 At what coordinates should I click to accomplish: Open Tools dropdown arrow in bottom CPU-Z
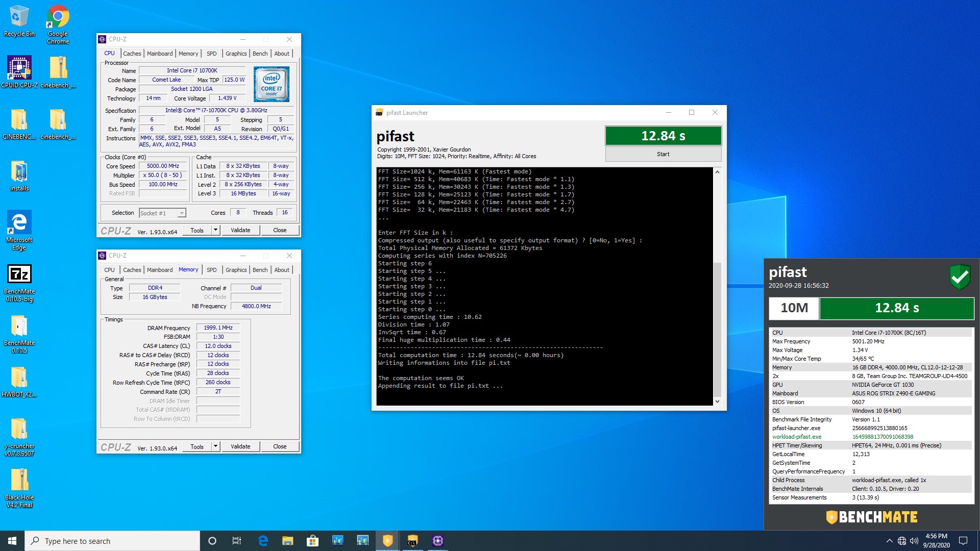(x=215, y=446)
